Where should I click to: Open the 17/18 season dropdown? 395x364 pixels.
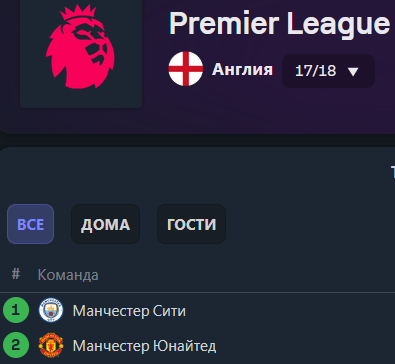[328, 71]
